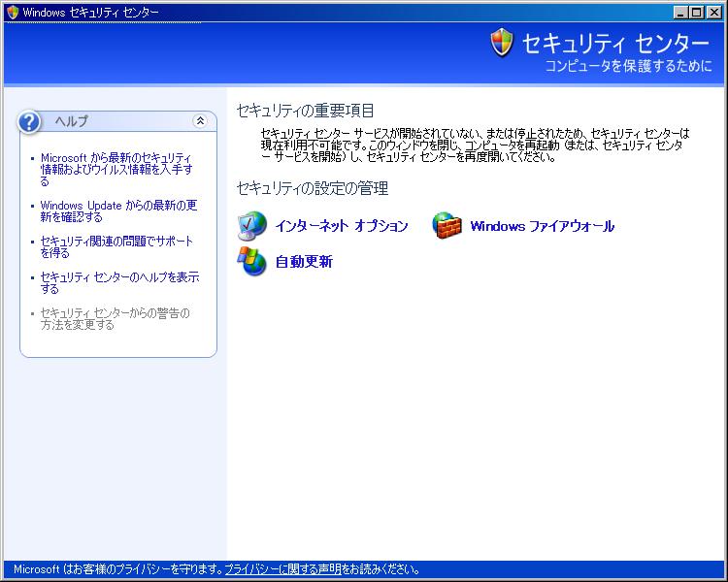Viewport: 728px width, 582px height.
Task: Open link to get support for security issues
Action: click(x=116, y=246)
